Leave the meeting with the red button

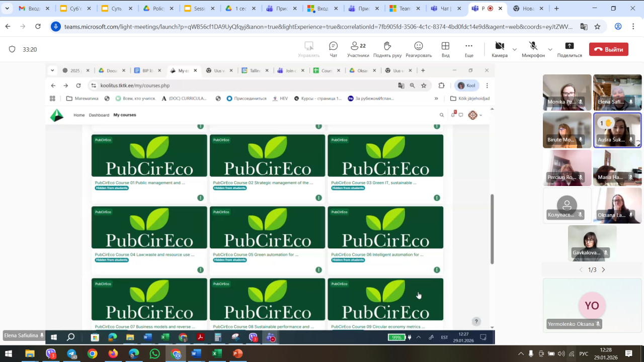click(x=609, y=49)
